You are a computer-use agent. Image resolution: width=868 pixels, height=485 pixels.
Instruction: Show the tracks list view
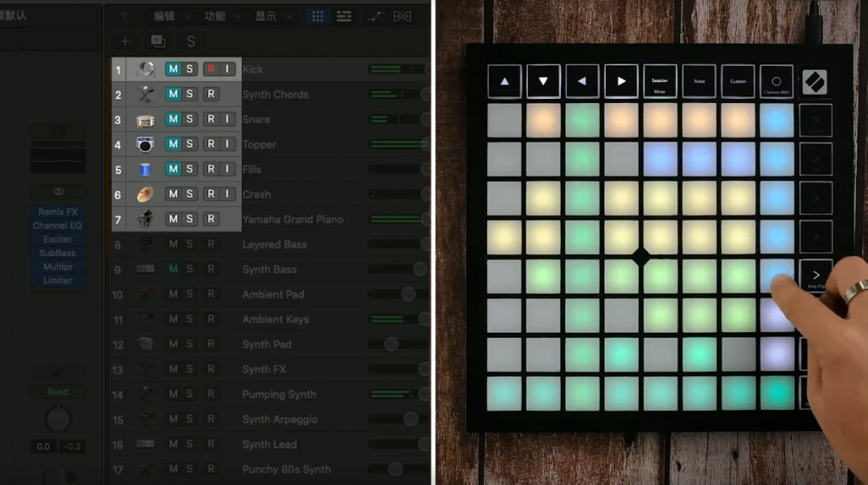(x=344, y=16)
